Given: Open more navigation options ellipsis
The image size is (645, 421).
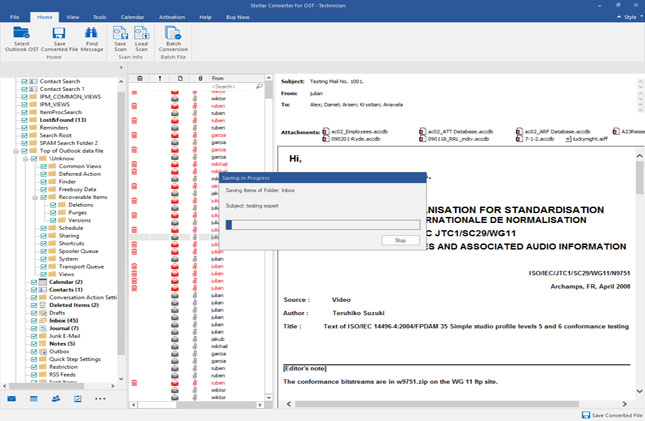Looking at the screenshot, I should tap(100, 398).
